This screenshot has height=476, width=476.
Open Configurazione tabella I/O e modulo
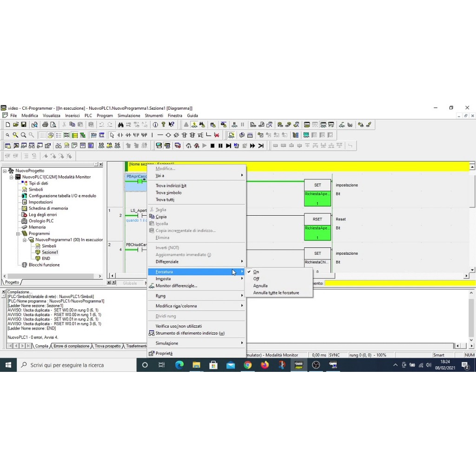tap(62, 196)
